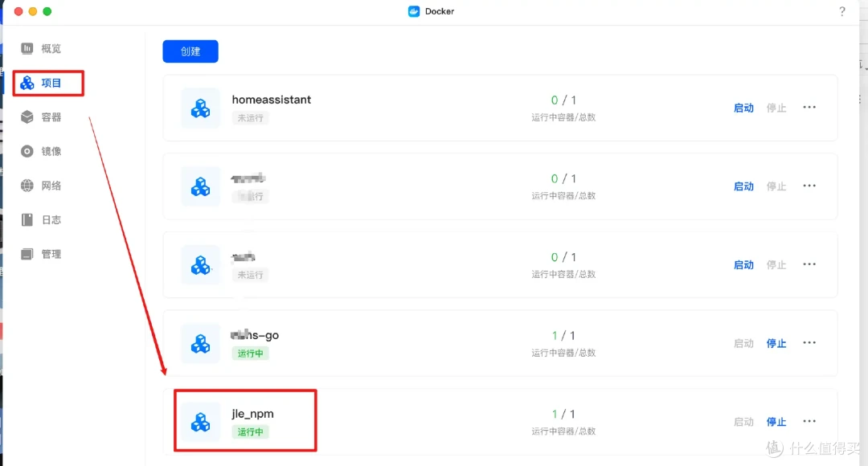868x466 pixels.
Task: Stop the running ns-go project
Action: click(776, 343)
